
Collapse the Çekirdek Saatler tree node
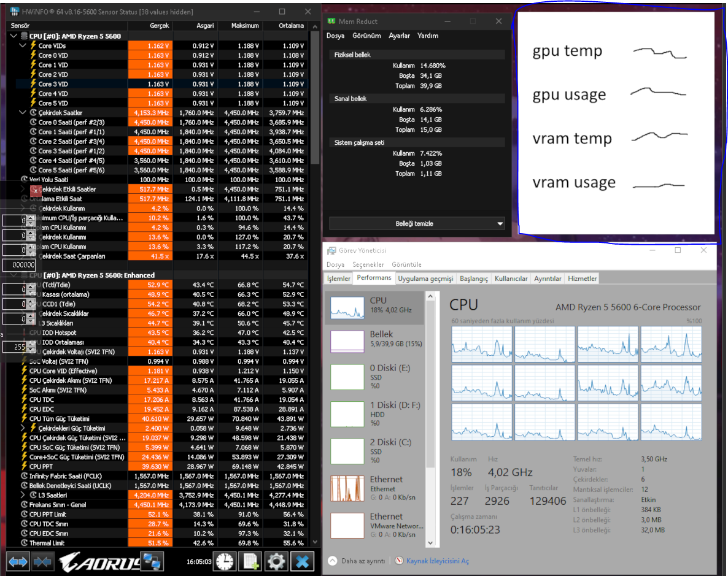tap(23, 112)
